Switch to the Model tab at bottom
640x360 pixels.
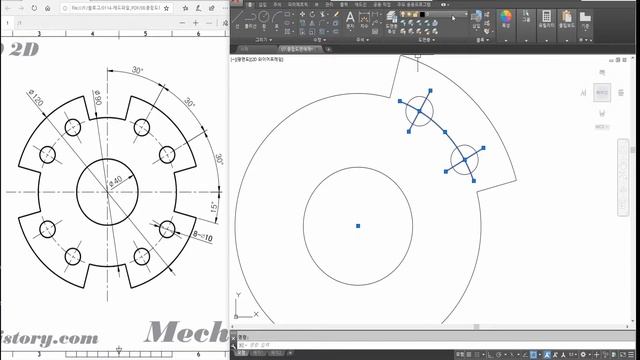(x=242, y=353)
